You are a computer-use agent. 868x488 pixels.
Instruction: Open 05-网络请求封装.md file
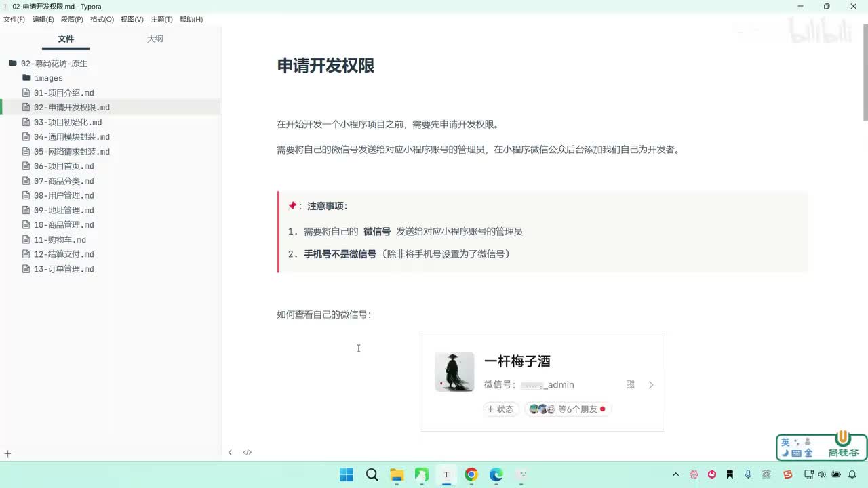click(71, 151)
